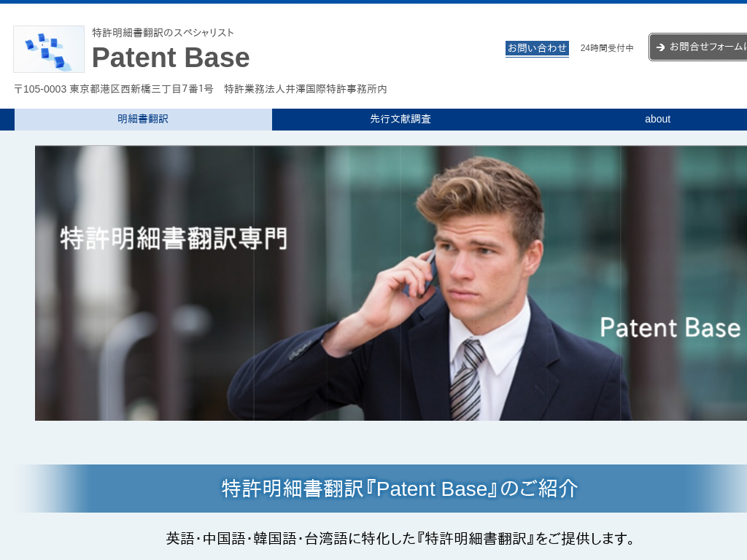Click the address line 〒105-0003

tap(114, 89)
